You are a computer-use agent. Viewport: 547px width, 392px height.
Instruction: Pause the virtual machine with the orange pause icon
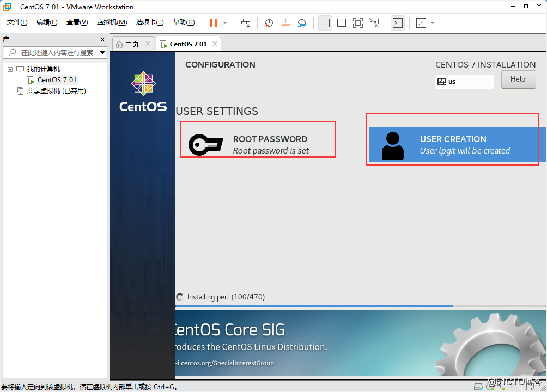pyautogui.click(x=214, y=23)
